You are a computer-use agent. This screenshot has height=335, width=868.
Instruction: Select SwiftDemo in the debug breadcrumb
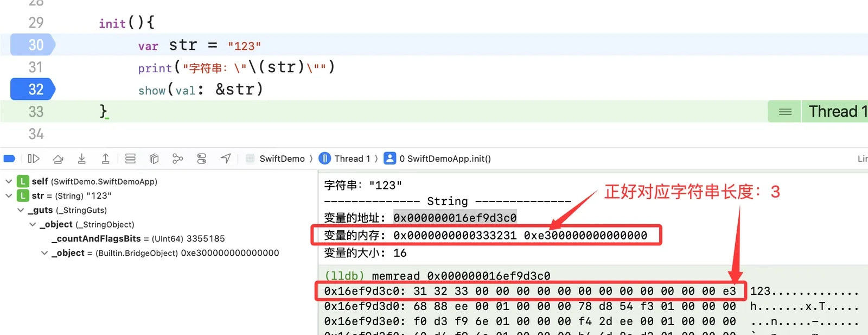click(282, 159)
